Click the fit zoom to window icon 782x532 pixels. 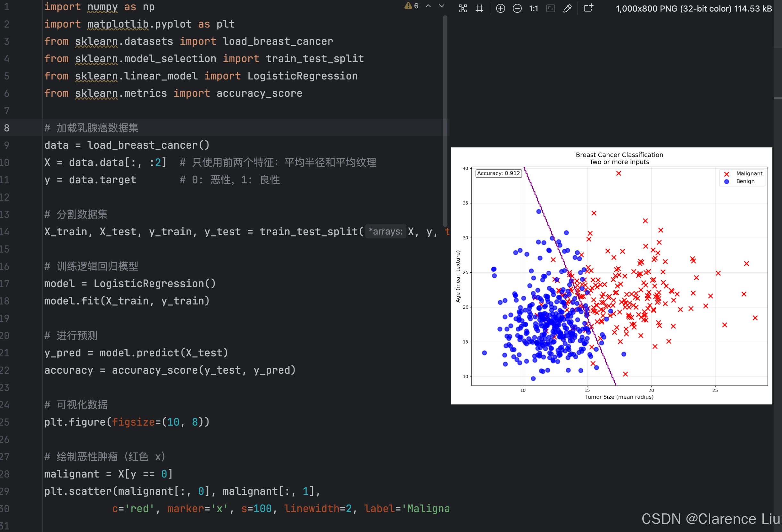pyautogui.click(x=551, y=8)
